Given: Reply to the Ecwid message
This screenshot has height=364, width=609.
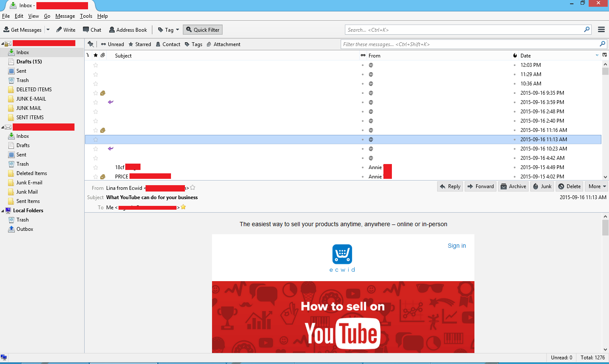Looking at the screenshot, I should tap(450, 186).
